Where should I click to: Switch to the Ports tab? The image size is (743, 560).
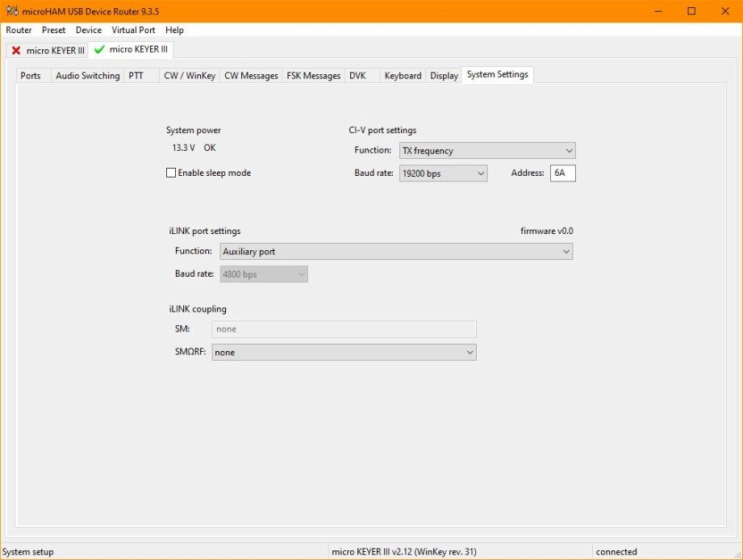click(31, 76)
